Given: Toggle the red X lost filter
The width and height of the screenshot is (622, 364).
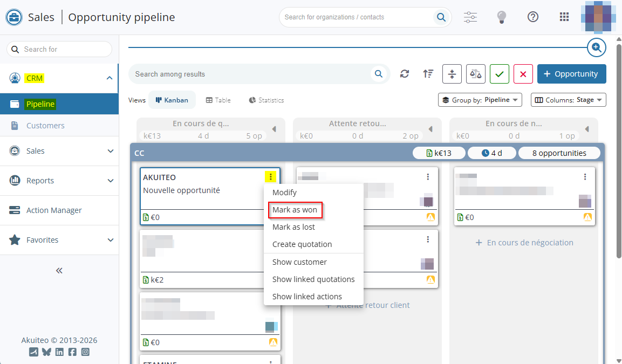Looking at the screenshot, I should click(523, 74).
